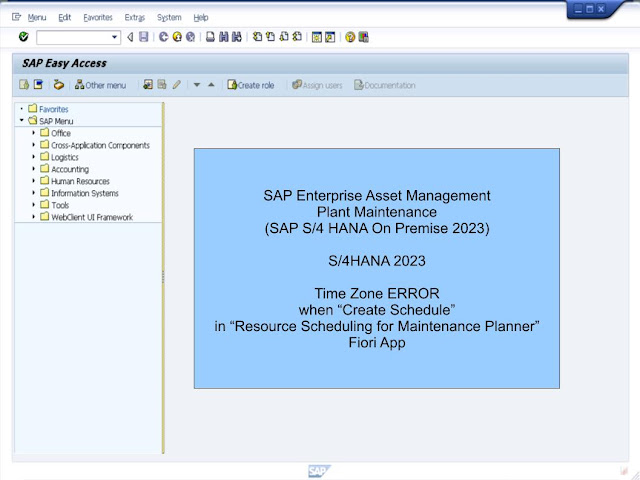This screenshot has width=640, height=480.
Task: Click the Move Favorites Up arrow
Action: coord(211,85)
